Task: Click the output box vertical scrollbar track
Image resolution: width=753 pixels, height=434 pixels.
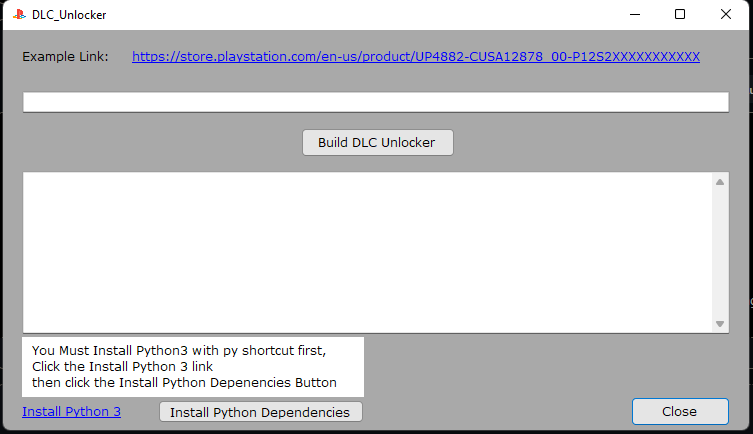Action: tap(719, 253)
